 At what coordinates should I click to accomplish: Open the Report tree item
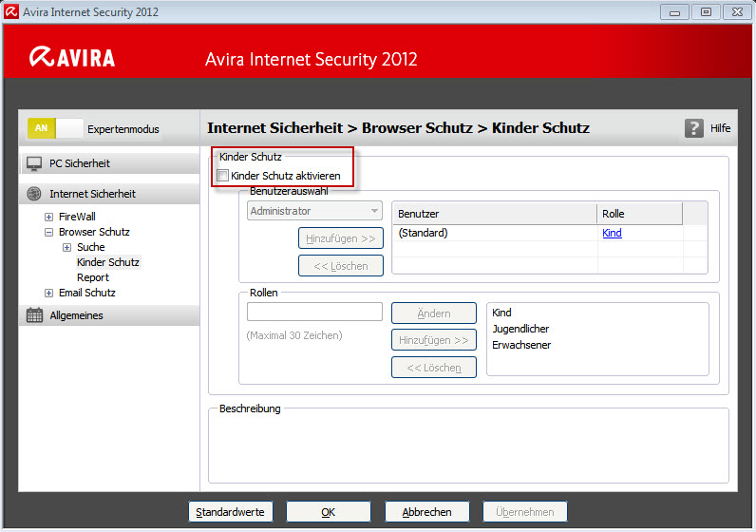93,277
